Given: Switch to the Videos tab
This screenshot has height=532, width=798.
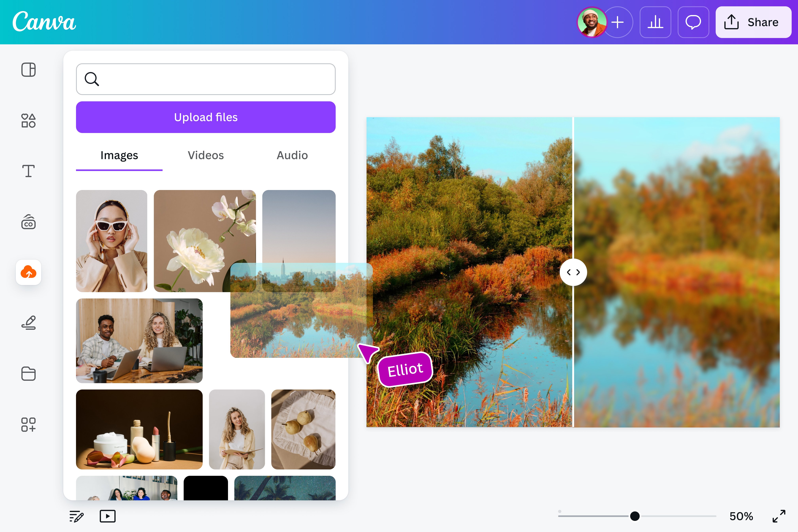Looking at the screenshot, I should point(205,155).
